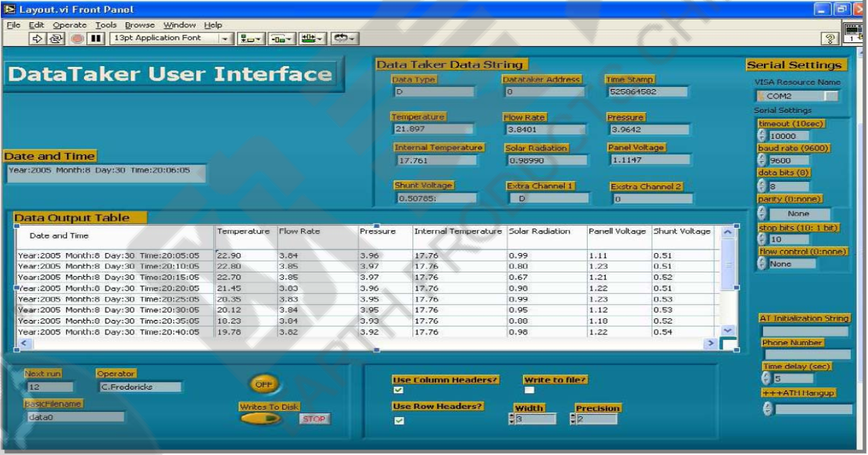This screenshot has height=455, width=868.
Task: Click the table scroll down arrow
Action: 729,331
